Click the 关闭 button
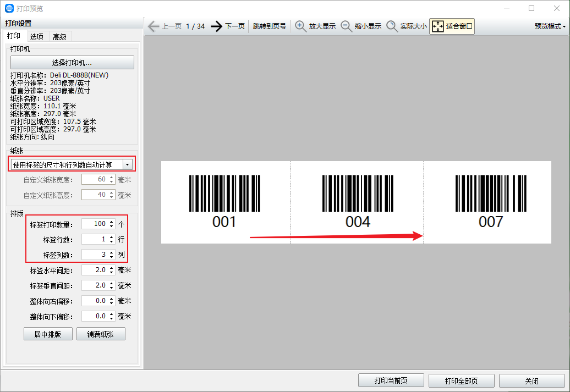 (x=532, y=380)
